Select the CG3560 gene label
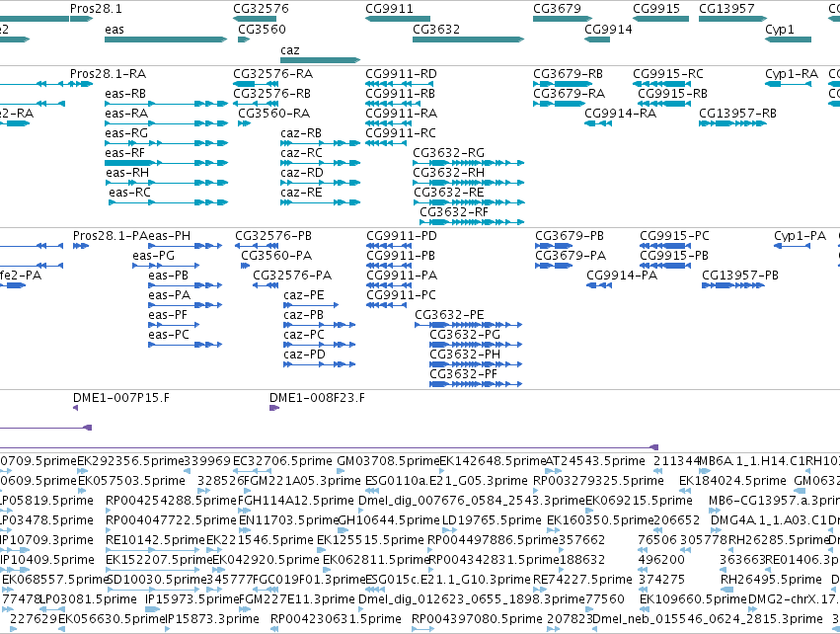The height and width of the screenshot is (634, 840). tap(262, 30)
